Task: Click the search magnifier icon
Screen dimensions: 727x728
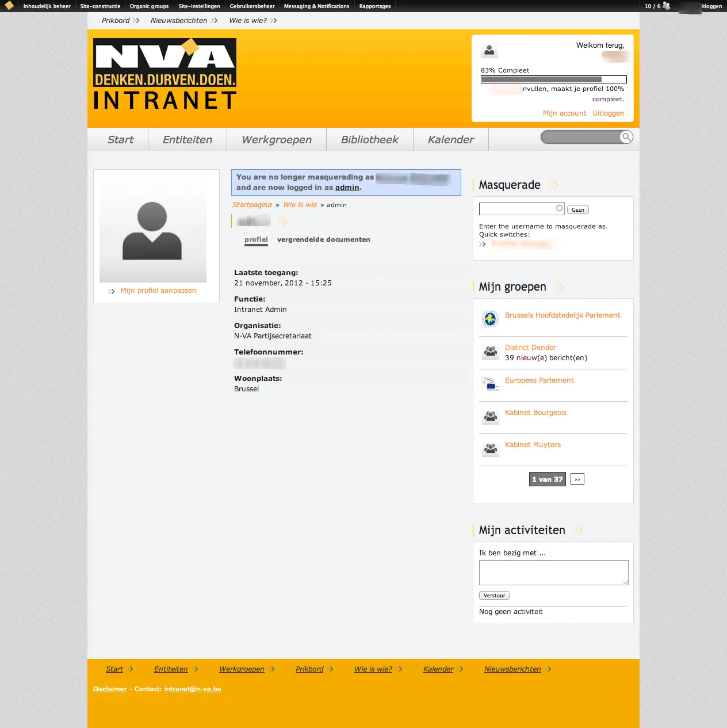Action: click(626, 137)
